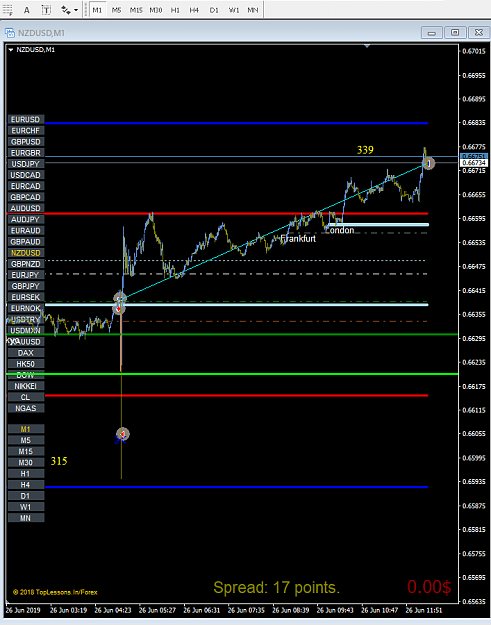Click the yellow '339' label
Image resolution: width=491 pixels, height=625 pixels.
click(365, 150)
